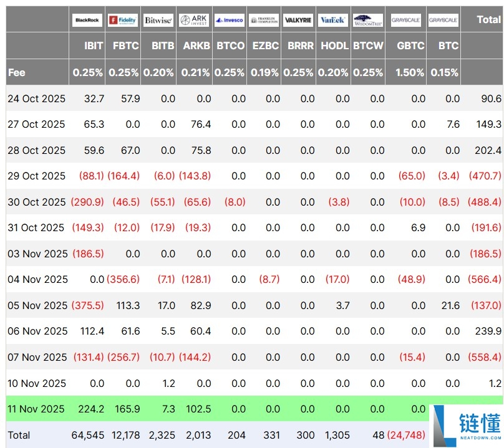Select the Valkyrie logo
504x448 pixels.
click(298, 20)
